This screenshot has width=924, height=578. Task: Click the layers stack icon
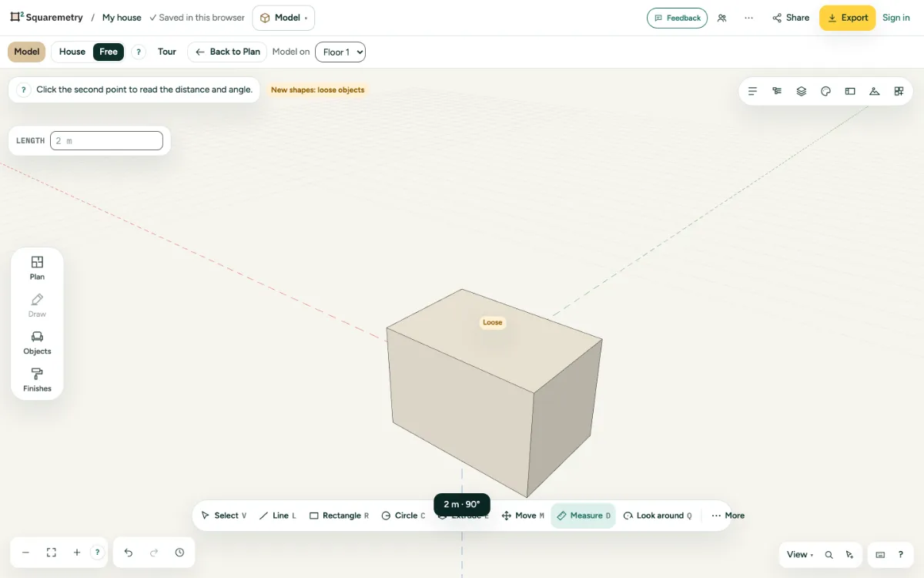point(802,91)
